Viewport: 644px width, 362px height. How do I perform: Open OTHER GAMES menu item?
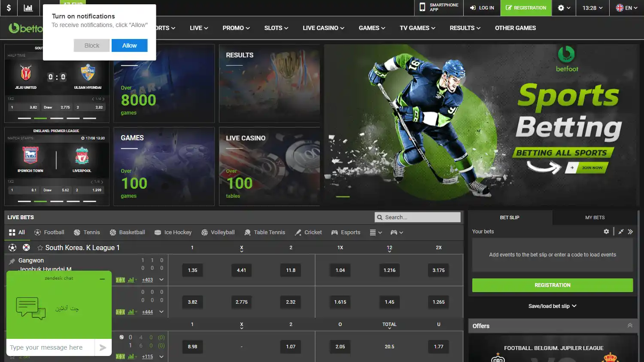pyautogui.click(x=515, y=28)
